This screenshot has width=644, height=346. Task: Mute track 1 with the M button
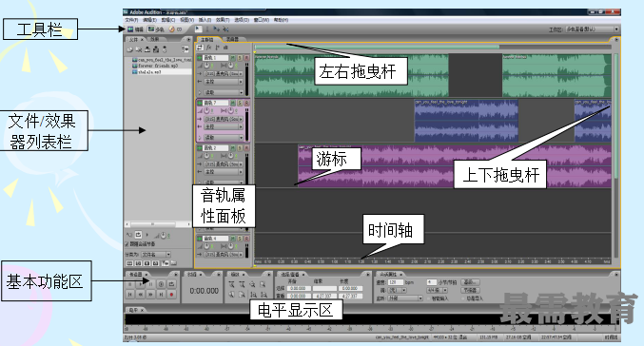[x=233, y=58]
